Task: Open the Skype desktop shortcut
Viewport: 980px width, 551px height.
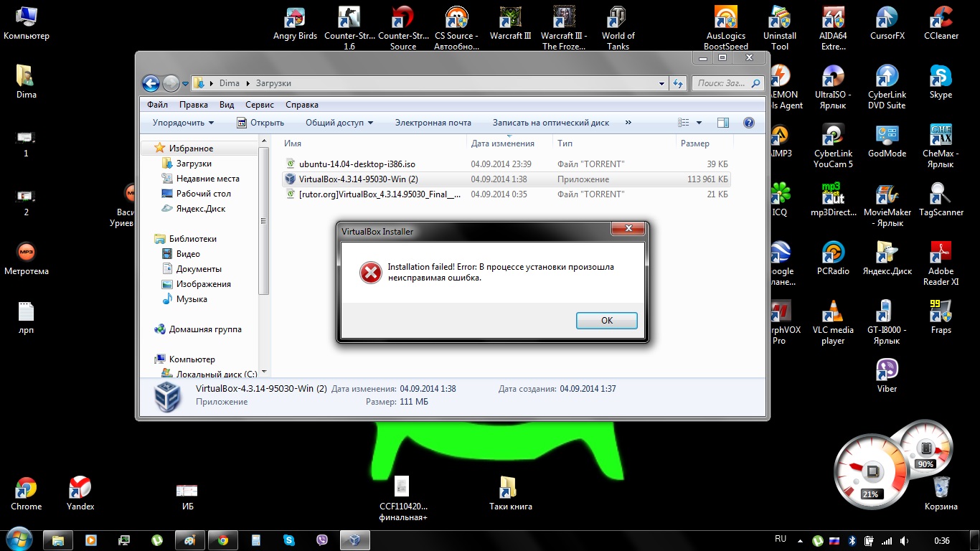Action: coord(941,78)
